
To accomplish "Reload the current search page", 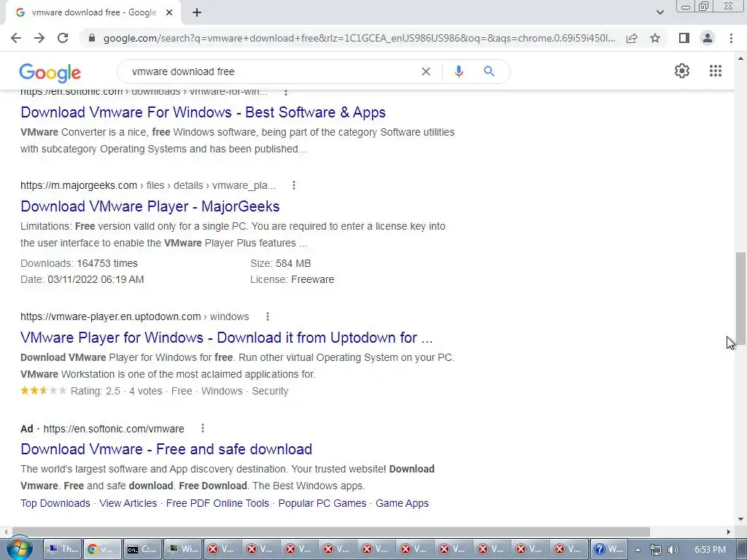I will click(63, 38).
